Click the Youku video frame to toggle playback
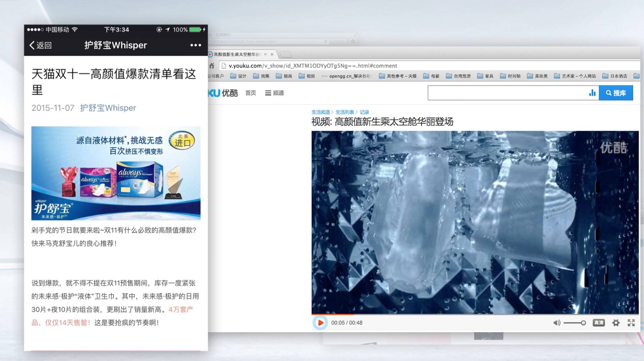 [x=475, y=222]
